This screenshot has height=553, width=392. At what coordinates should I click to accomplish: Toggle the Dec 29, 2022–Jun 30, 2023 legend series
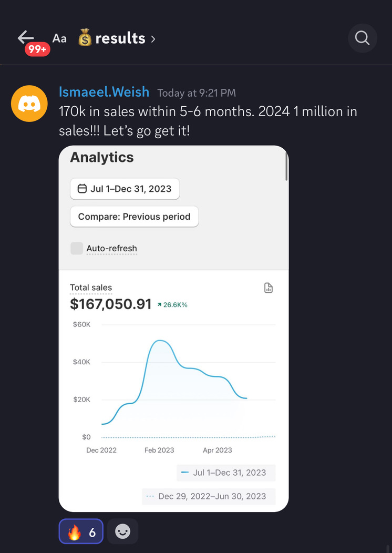click(x=208, y=496)
